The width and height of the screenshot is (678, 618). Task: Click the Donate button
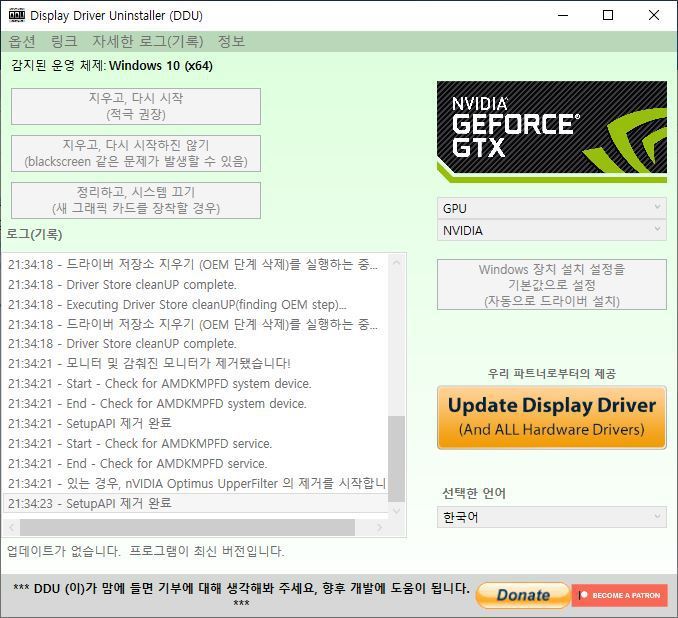pos(523,595)
